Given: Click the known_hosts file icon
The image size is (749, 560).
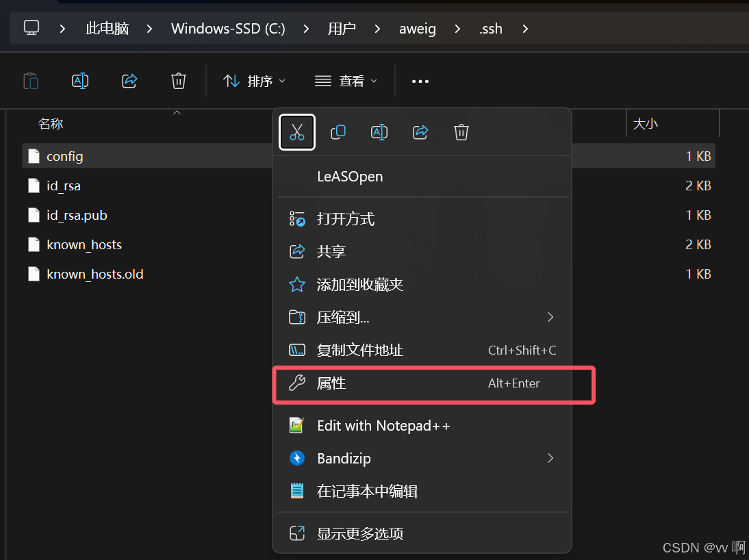Looking at the screenshot, I should point(34,244).
